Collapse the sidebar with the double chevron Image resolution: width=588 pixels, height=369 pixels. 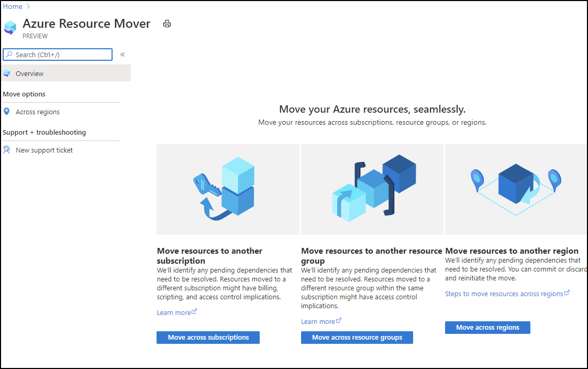click(123, 54)
